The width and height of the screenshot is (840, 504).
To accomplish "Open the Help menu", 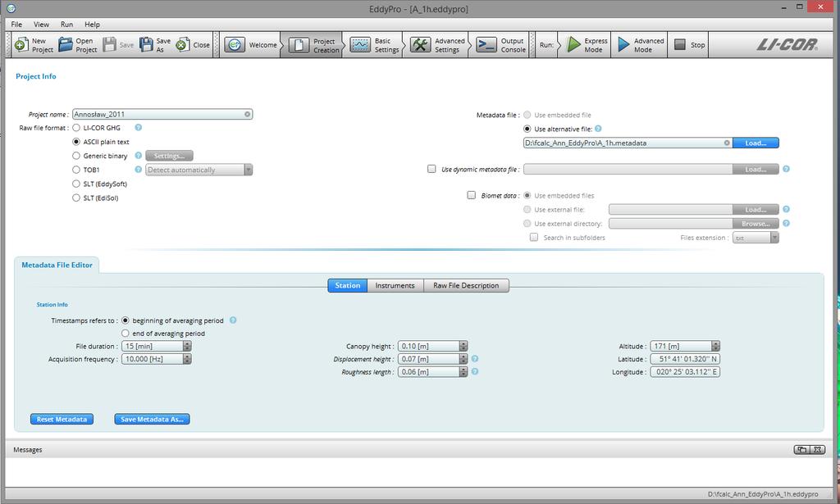I will pyautogui.click(x=92, y=24).
